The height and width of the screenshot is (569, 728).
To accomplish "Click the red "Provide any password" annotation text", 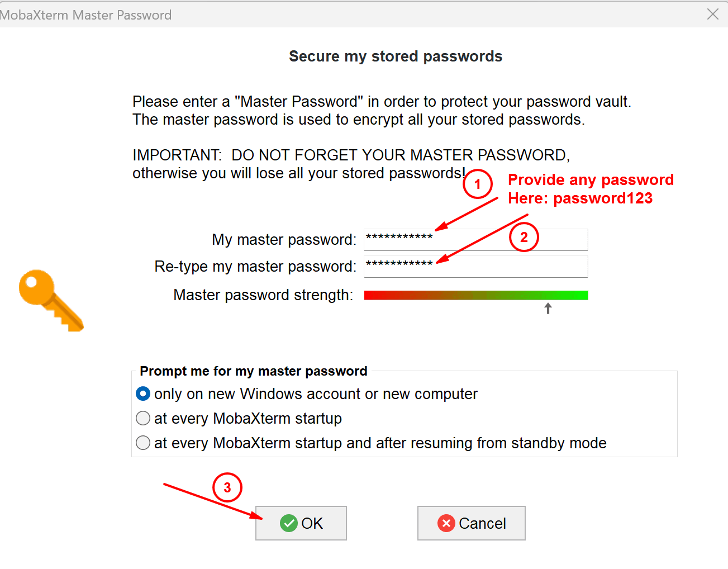I will click(590, 180).
